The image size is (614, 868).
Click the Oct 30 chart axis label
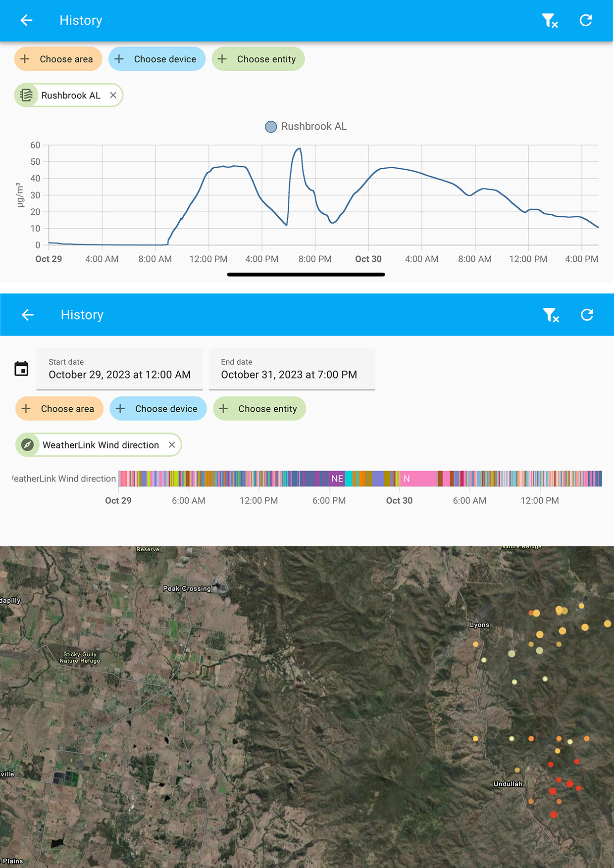pyautogui.click(x=368, y=259)
